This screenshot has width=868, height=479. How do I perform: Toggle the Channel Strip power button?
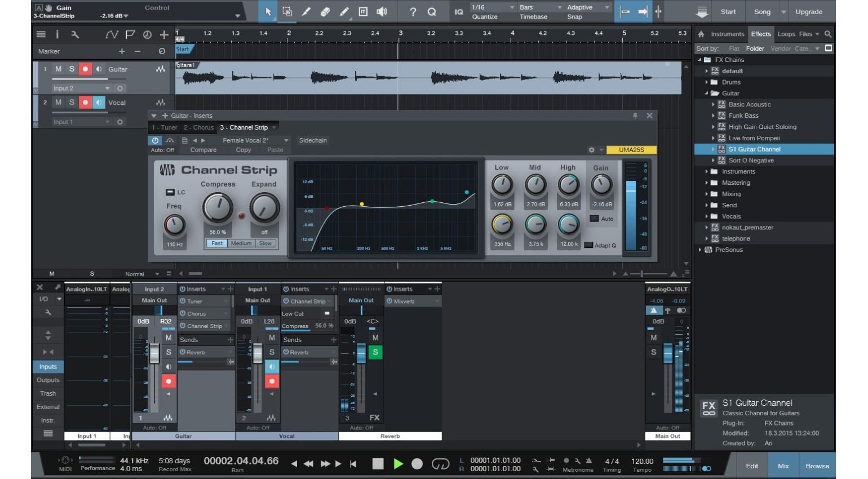(155, 140)
